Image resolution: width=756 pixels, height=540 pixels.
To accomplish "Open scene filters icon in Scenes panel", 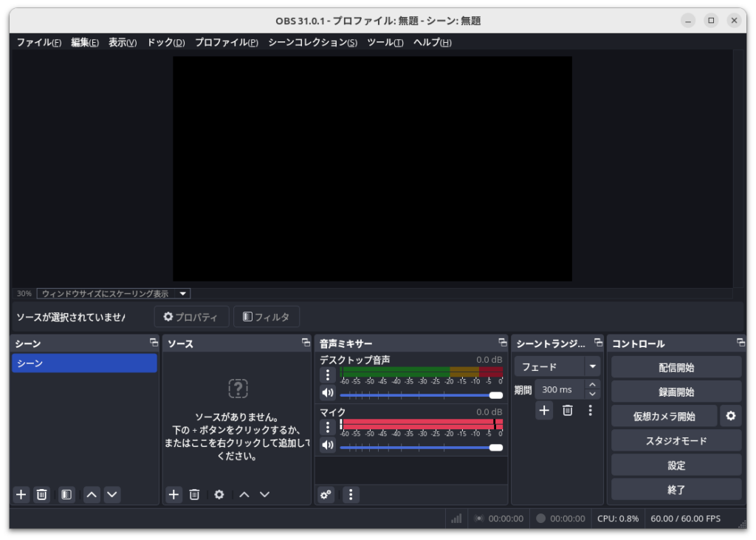I will click(66, 495).
